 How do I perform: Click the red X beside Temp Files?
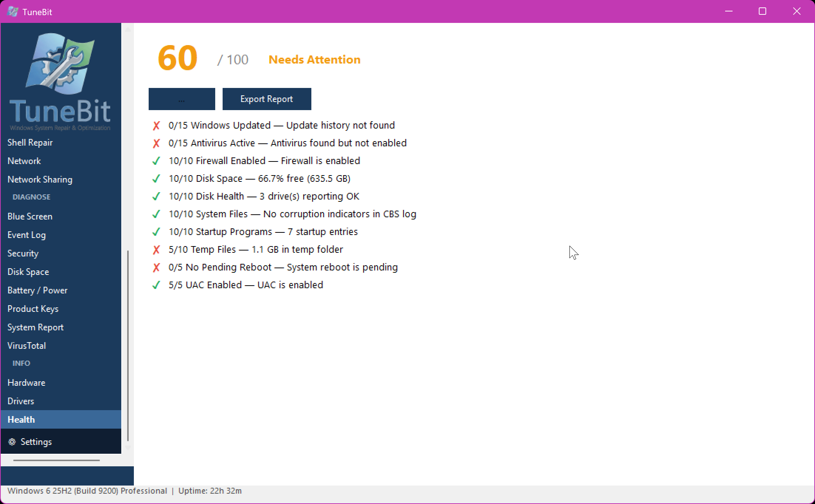[x=156, y=250]
